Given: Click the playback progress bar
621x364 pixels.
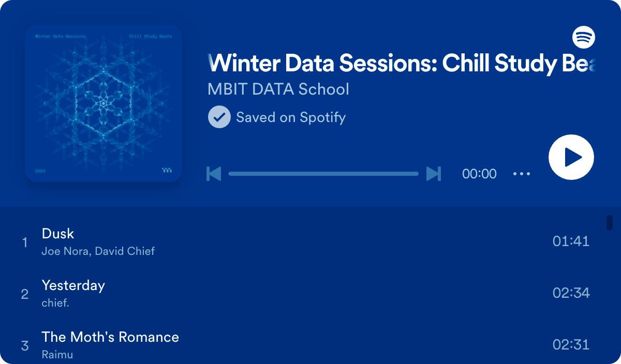Looking at the screenshot, I should [x=323, y=174].
